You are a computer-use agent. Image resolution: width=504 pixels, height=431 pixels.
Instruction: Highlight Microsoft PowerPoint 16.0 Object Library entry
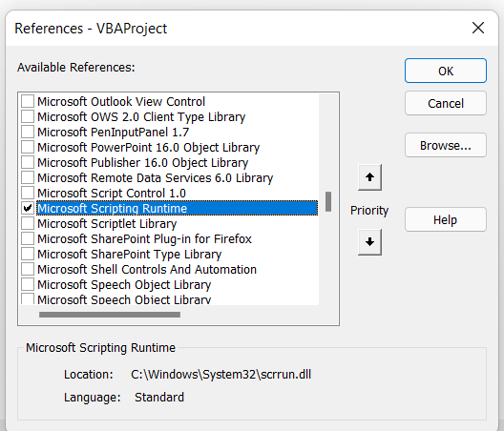(149, 148)
